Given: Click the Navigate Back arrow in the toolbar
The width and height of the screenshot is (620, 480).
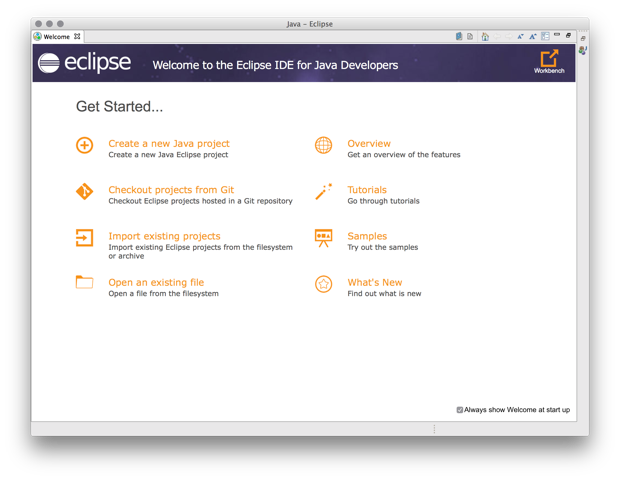Looking at the screenshot, I should coord(497,37).
